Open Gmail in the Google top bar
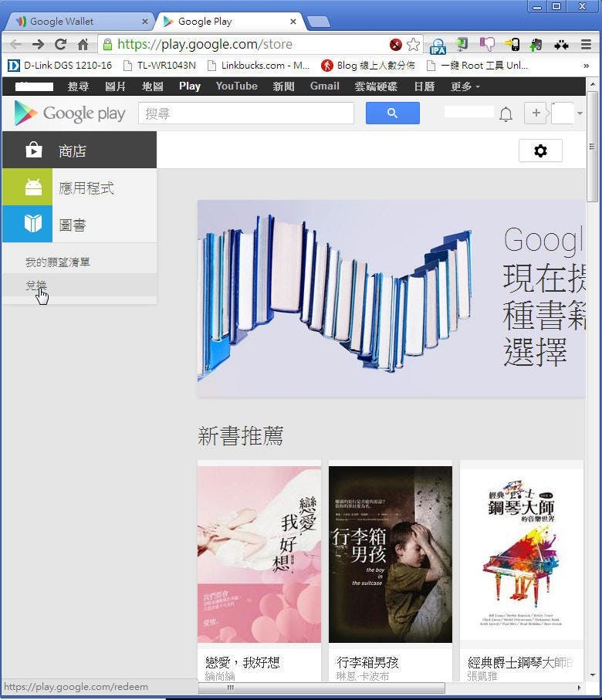Viewport: 602px width, 700px height. pos(325,86)
